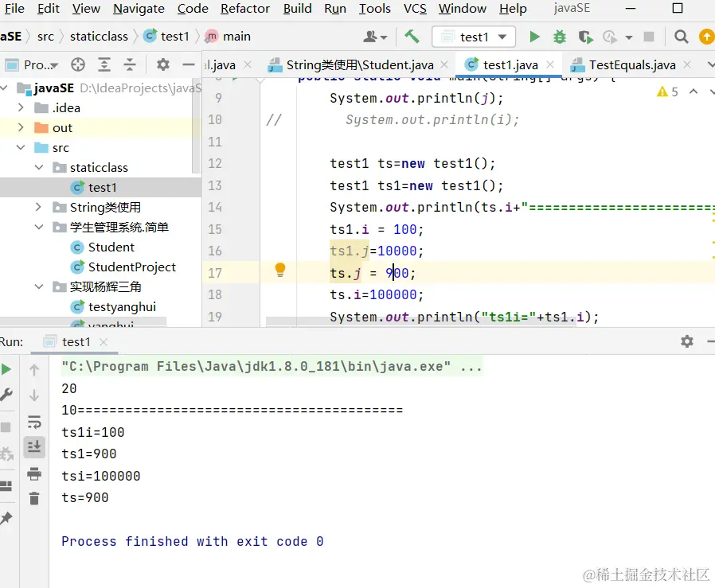The image size is (715, 588).
Task: Select test1 class in project tree
Action: click(100, 187)
